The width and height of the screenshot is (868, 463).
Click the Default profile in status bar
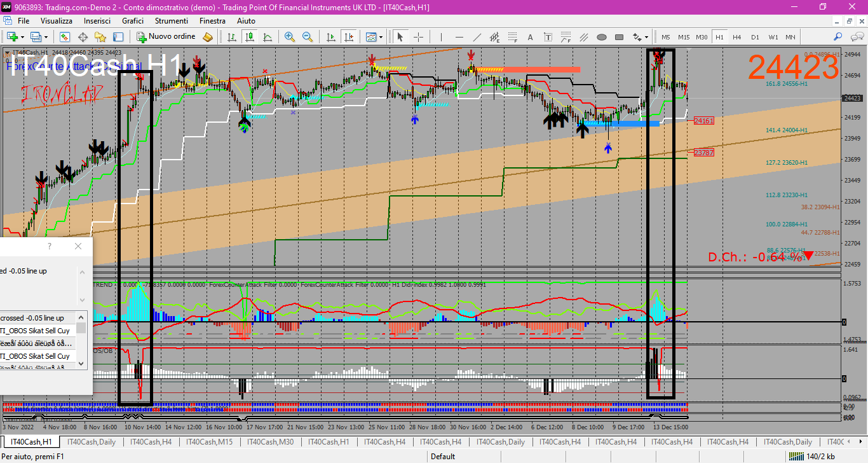pyautogui.click(x=442, y=456)
